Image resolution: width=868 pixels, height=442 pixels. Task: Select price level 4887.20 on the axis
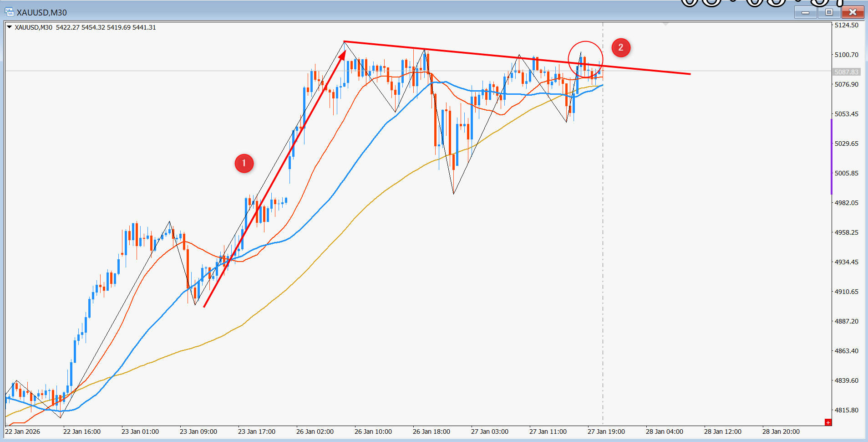point(846,321)
